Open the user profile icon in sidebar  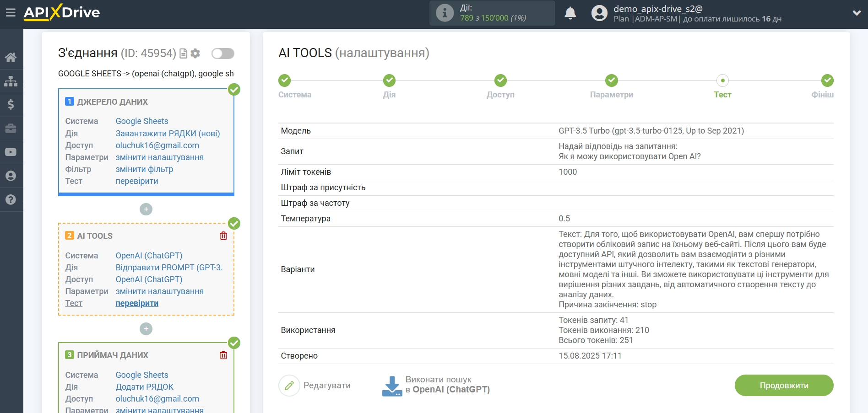[x=11, y=176]
